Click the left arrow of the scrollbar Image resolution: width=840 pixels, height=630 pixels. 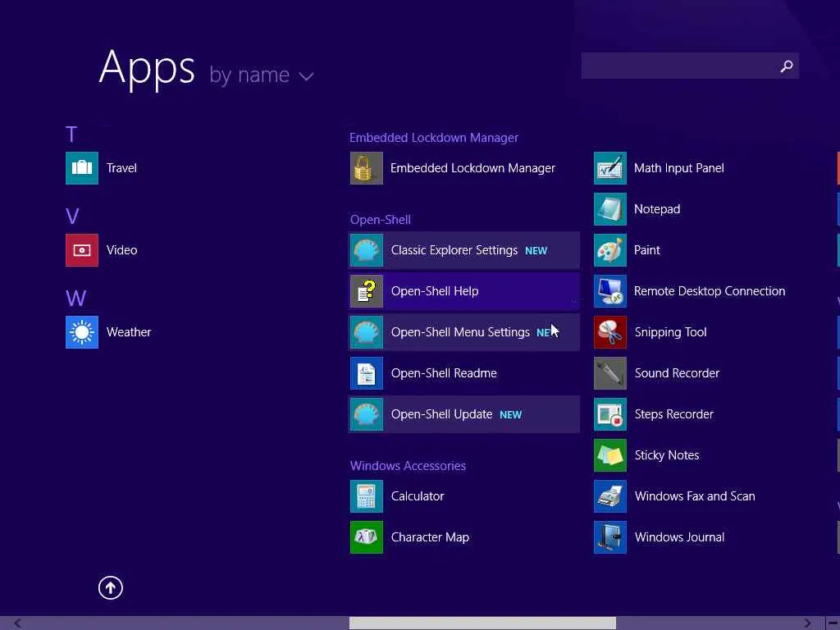[17, 623]
